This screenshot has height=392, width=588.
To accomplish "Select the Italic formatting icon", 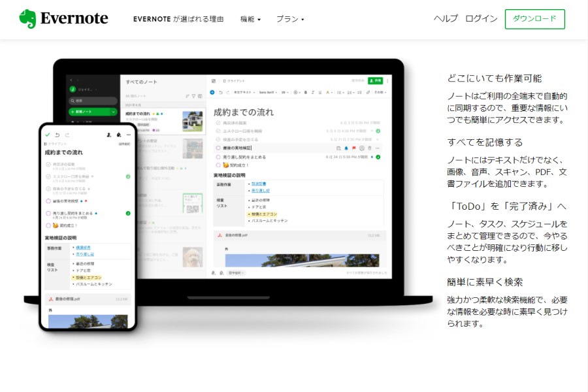I will [x=312, y=92].
